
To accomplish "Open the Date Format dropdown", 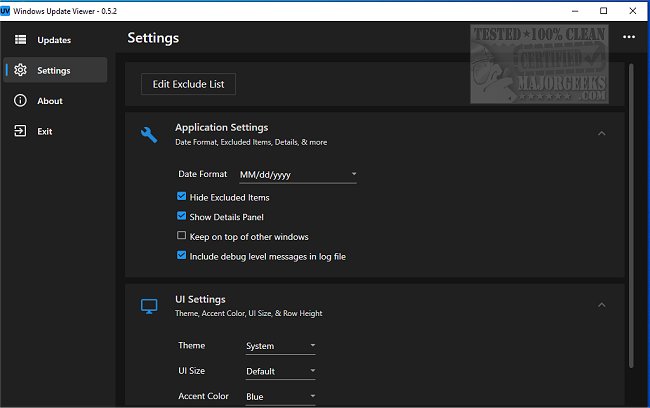I will click(298, 175).
